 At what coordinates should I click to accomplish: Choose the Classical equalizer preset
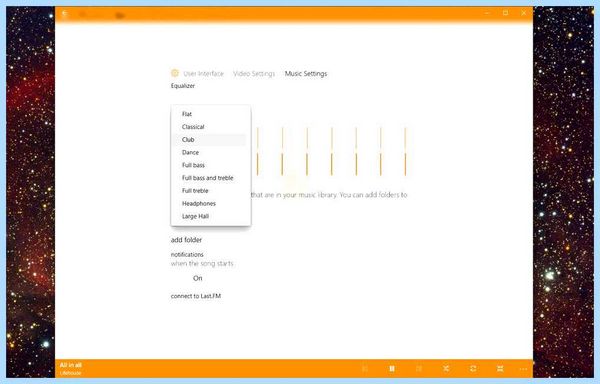click(x=210, y=127)
